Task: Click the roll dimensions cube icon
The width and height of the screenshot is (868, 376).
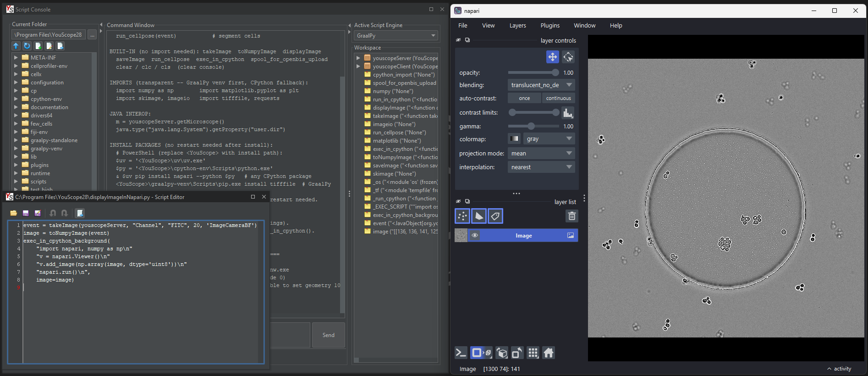Action: (502, 353)
